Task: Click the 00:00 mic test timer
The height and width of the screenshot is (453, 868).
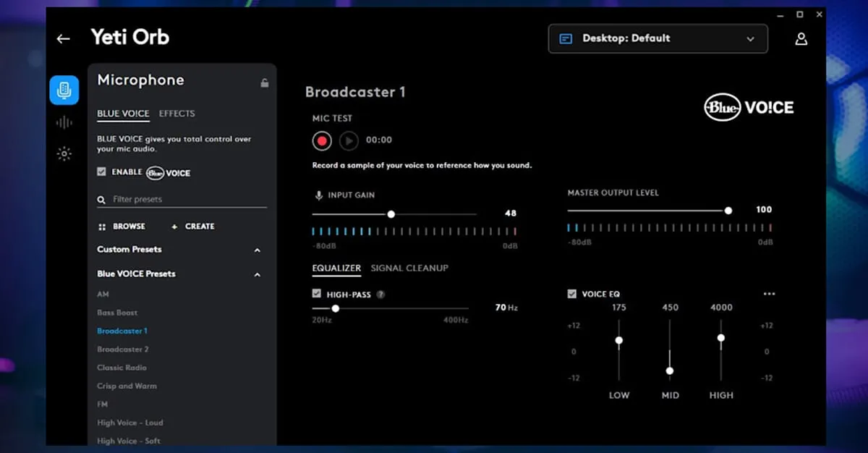Action: [379, 140]
